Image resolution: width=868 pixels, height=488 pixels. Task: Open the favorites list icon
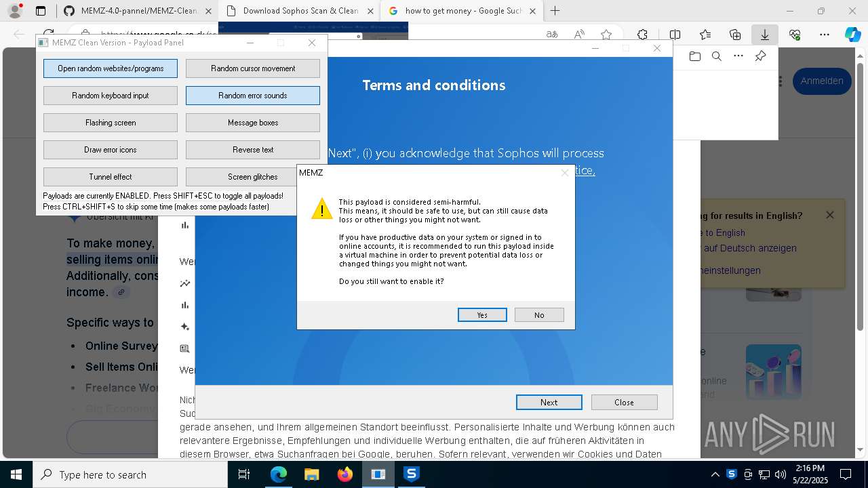point(705,35)
